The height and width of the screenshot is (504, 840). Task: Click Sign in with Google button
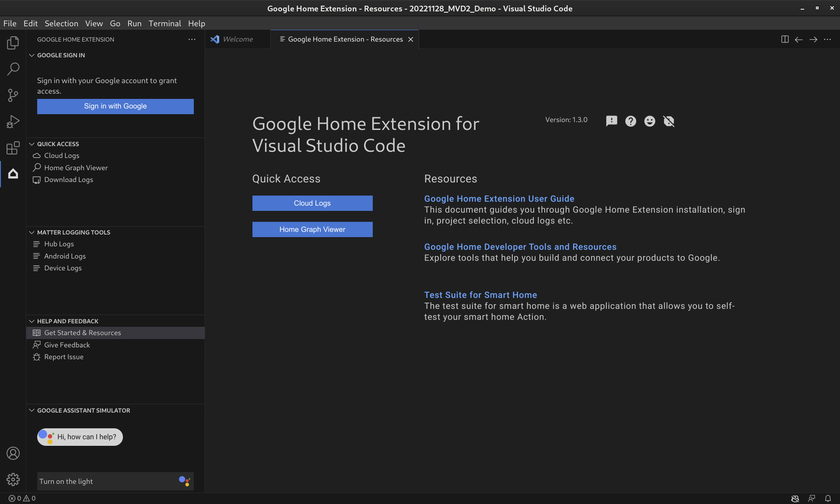115,105
